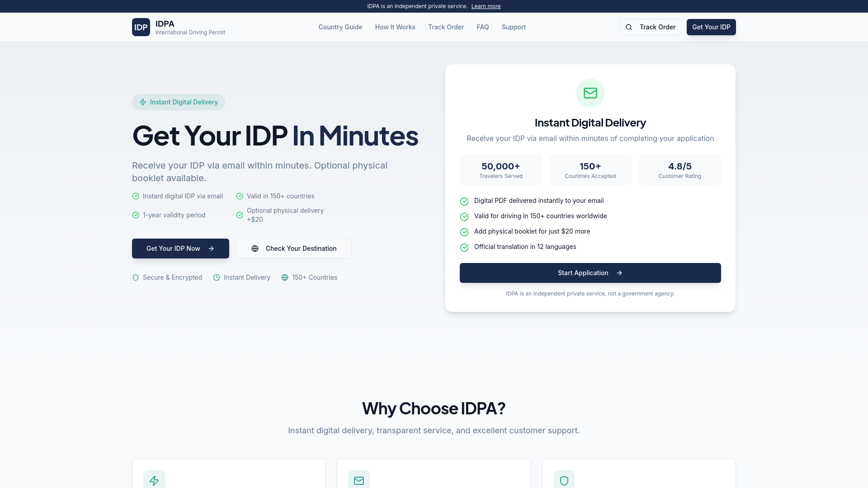This screenshot has height=488, width=868.
Task: Open the Support nav link
Action: [514, 27]
